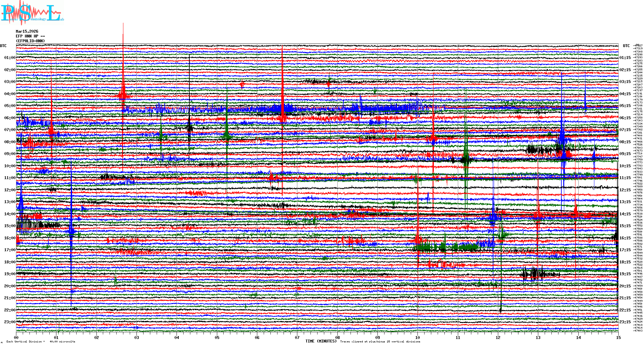644x346 pixels.
Task: Select the 16:00 hour label on left axis
Action: [x=10, y=238]
